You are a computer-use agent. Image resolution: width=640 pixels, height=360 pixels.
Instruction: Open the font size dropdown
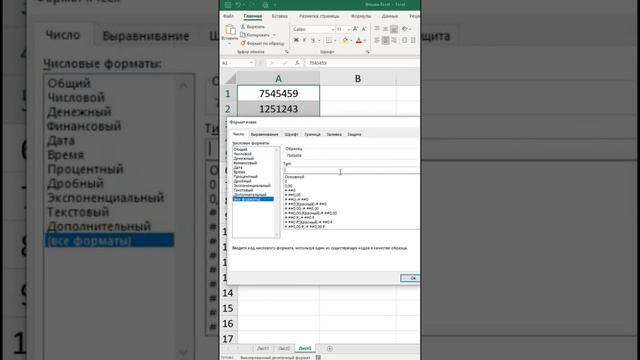[349, 29]
